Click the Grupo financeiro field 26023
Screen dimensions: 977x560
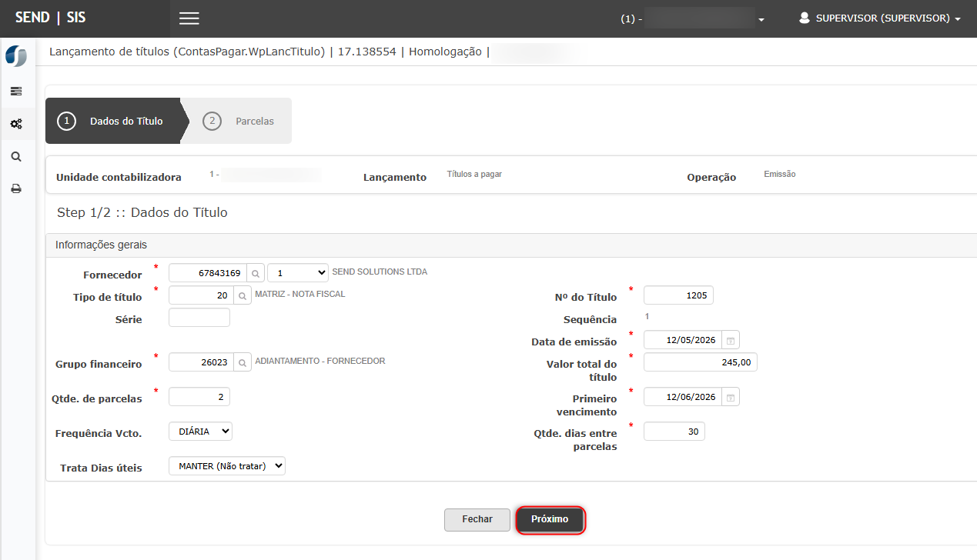click(200, 362)
